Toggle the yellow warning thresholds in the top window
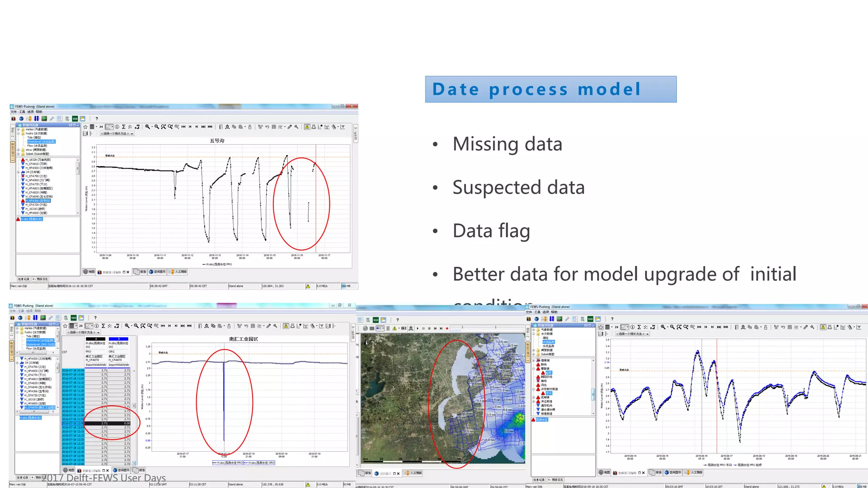868x488 pixels. click(307, 127)
